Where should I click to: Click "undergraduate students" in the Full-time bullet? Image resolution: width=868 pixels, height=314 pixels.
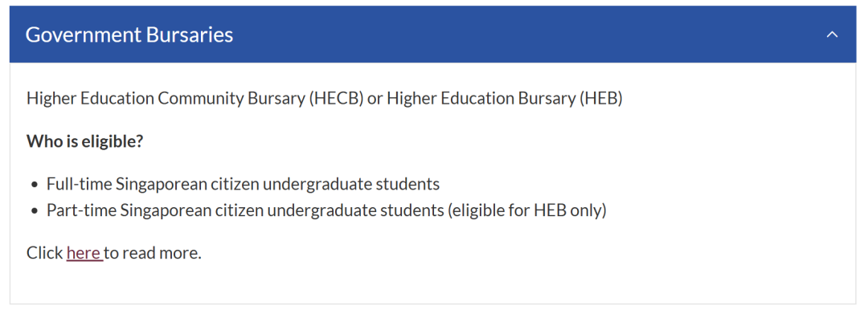click(351, 184)
